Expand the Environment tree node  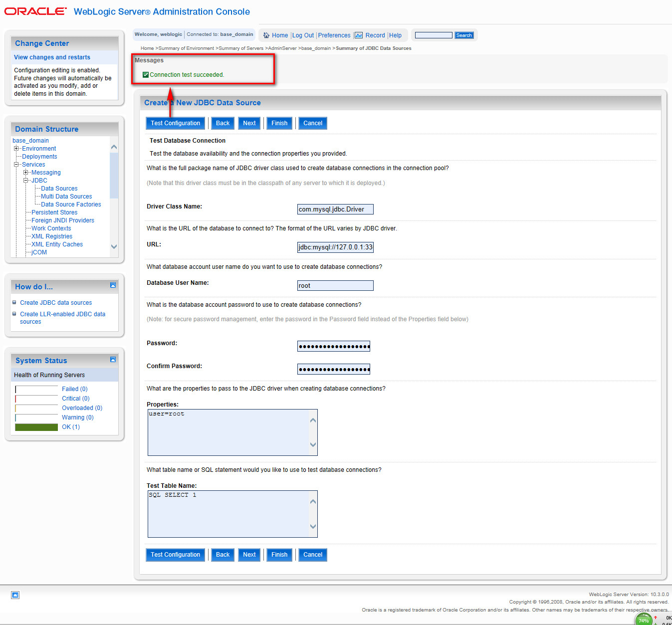coord(16,149)
